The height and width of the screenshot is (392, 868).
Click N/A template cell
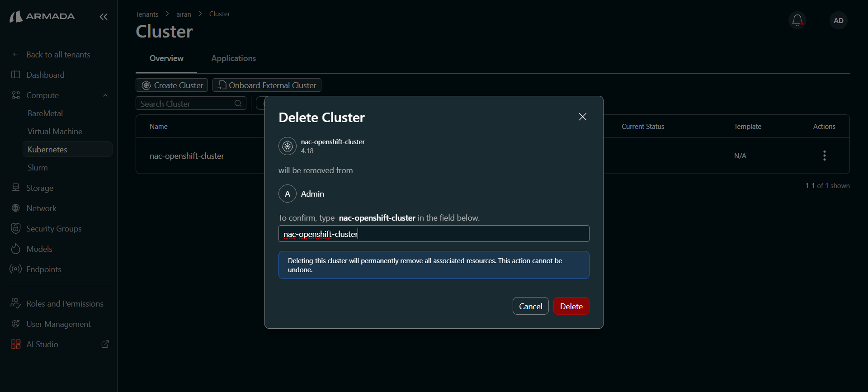(740, 156)
